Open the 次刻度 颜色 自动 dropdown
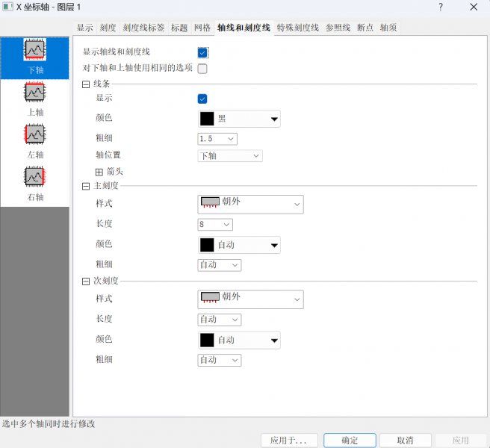 (239, 340)
